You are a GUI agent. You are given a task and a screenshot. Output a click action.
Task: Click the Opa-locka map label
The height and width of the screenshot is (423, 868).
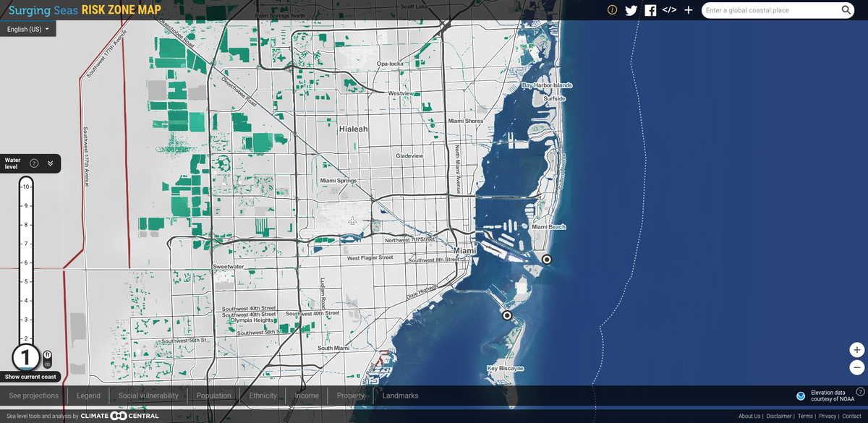[390, 64]
